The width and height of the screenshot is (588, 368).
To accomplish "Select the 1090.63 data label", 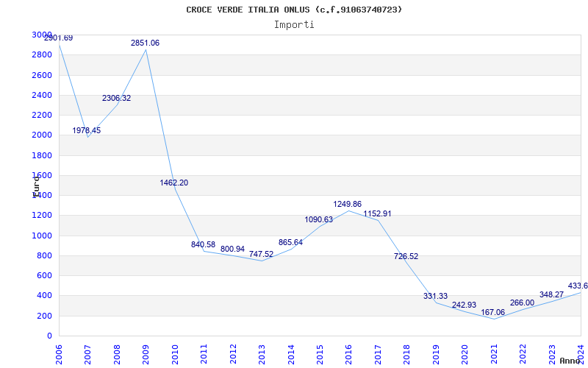I will (319, 219).
